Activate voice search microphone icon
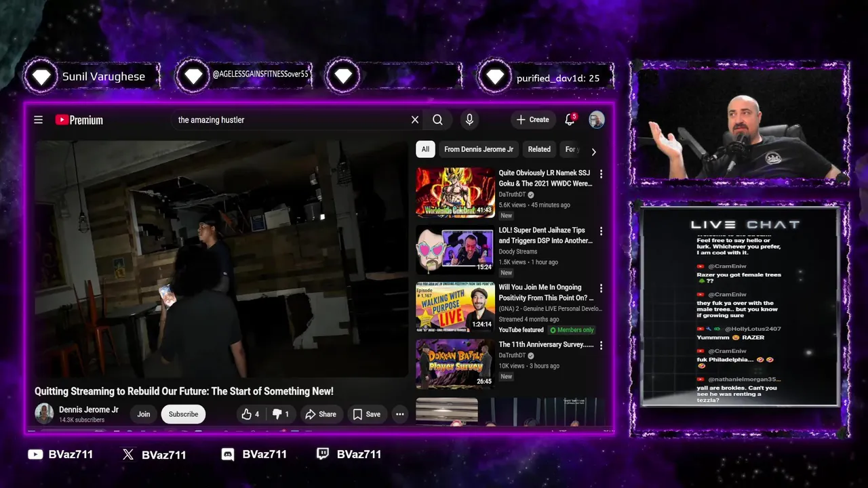The height and width of the screenshot is (488, 868). point(469,120)
